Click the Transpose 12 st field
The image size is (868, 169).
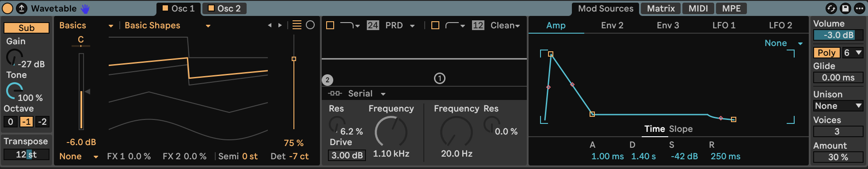click(x=27, y=154)
